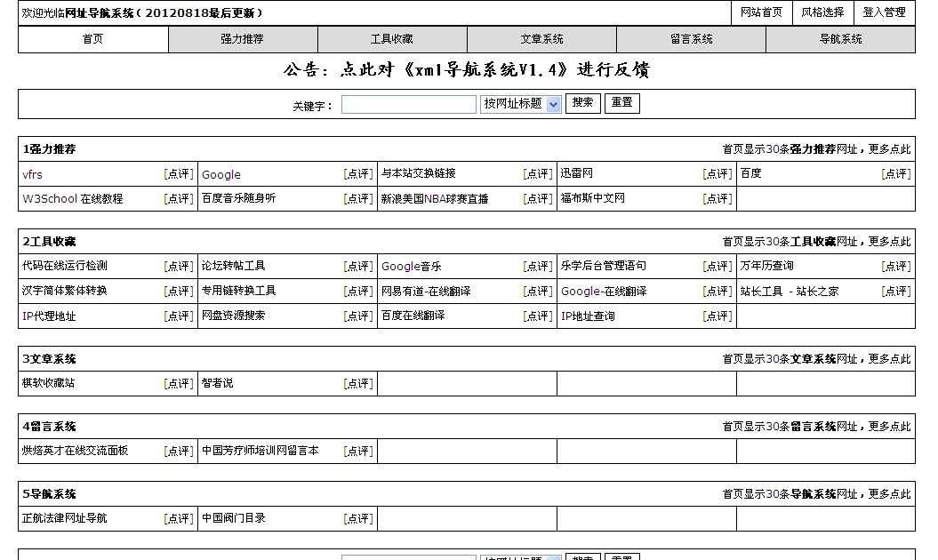Switch to the 留言系统 tab
The height and width of the screenshot is (560, 938).
click(x=691, y=39)
